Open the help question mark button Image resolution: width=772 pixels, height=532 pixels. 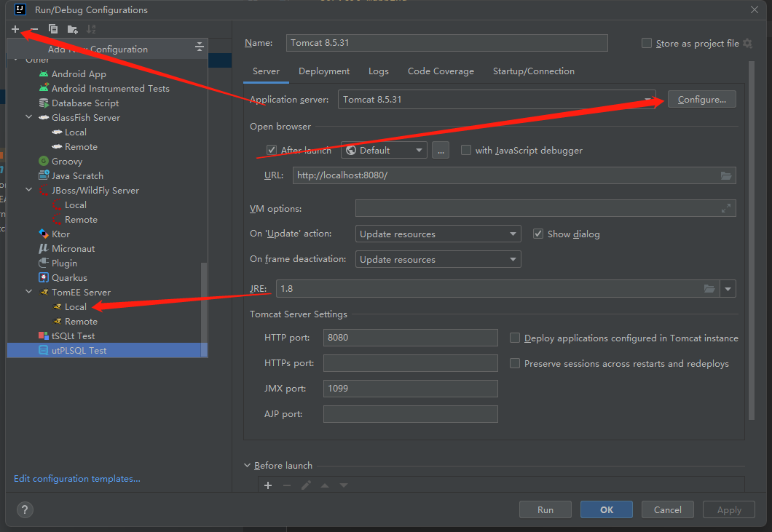(x=25, y=509)
